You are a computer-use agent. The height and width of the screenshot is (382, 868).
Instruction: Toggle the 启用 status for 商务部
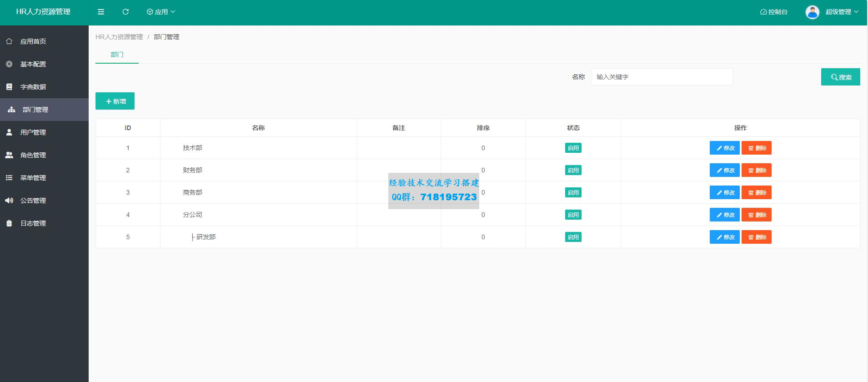pos(573,192)
